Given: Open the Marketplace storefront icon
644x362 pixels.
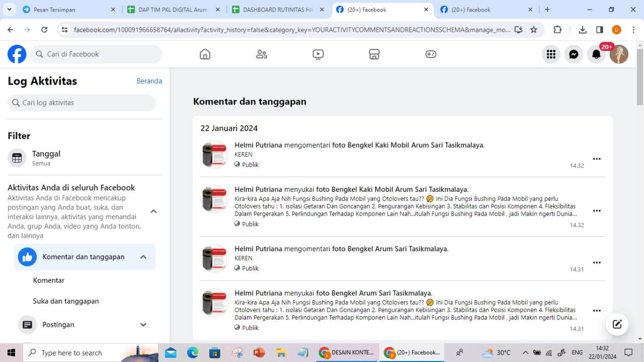Looking at the screenshot, I should (x=374, y=54).
